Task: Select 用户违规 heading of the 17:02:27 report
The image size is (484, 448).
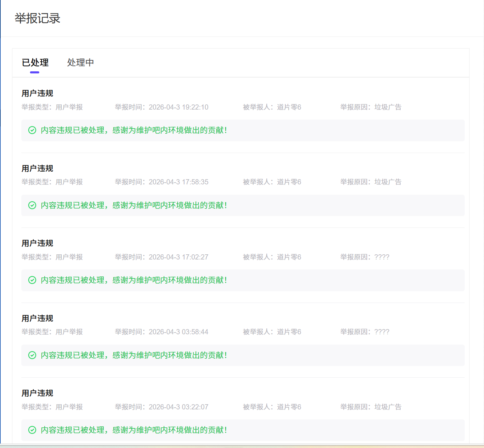Action: [37, 243]
